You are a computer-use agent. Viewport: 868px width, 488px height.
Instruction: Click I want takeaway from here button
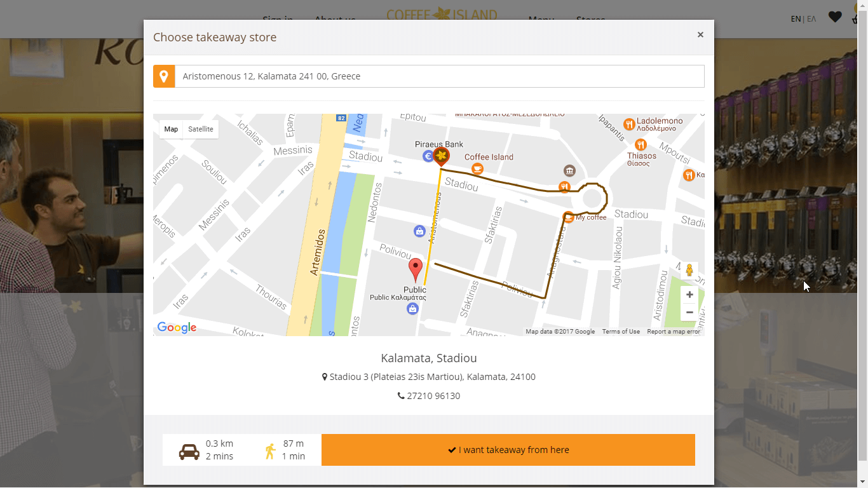pos(508,450)
